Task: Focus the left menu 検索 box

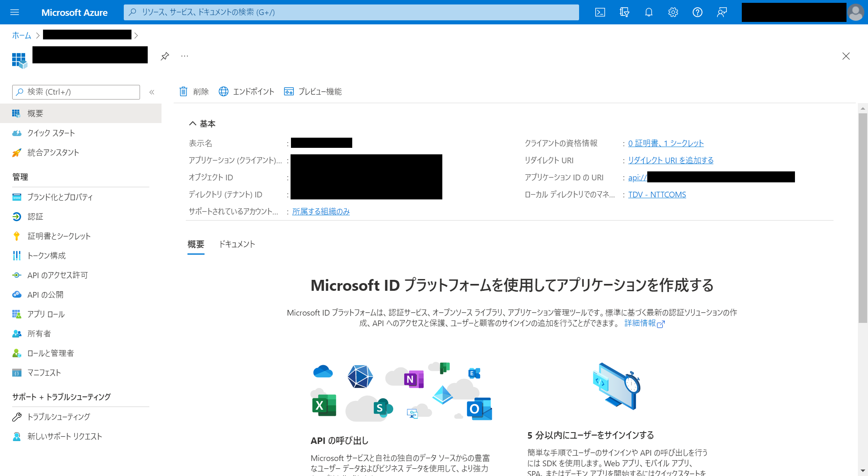Action: click(x=76, y=92)
